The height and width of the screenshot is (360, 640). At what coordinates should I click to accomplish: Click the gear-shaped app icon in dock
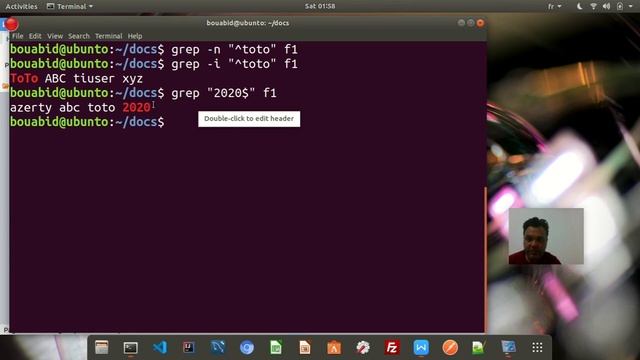pos(363,348)
